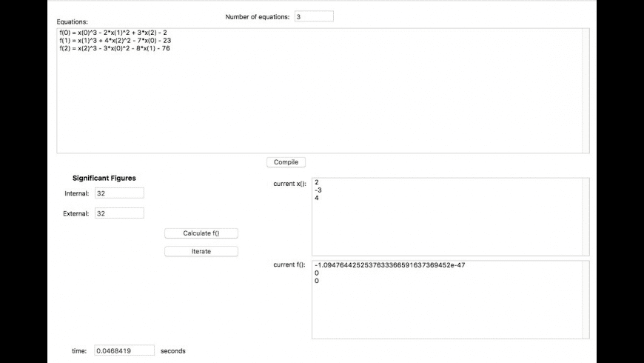Focus the Number of equations field
Image resolution: width=644 pixels, height=363 pixels.
click(313, 16)
